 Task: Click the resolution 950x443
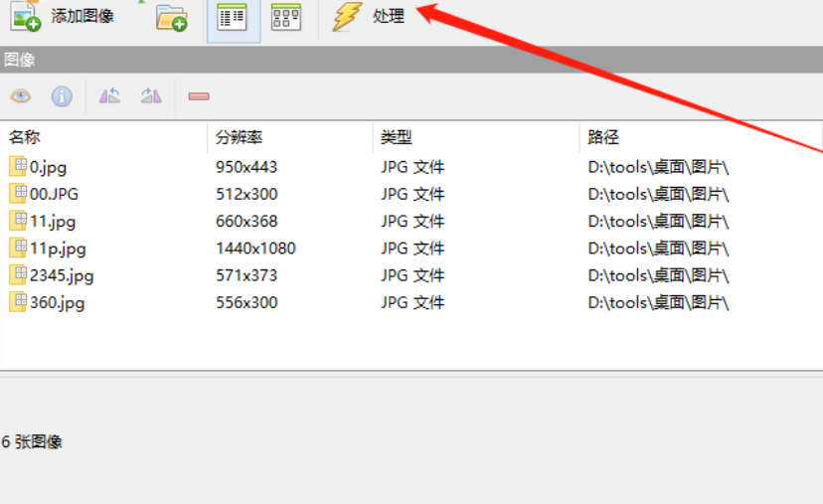pos(247,167)
